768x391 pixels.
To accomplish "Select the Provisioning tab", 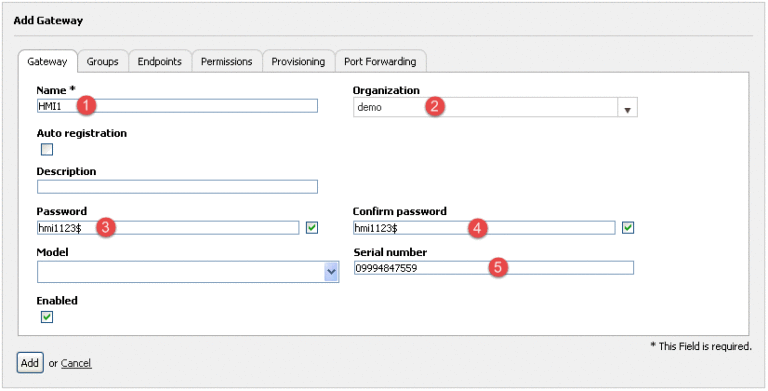I will pos(298,62).
